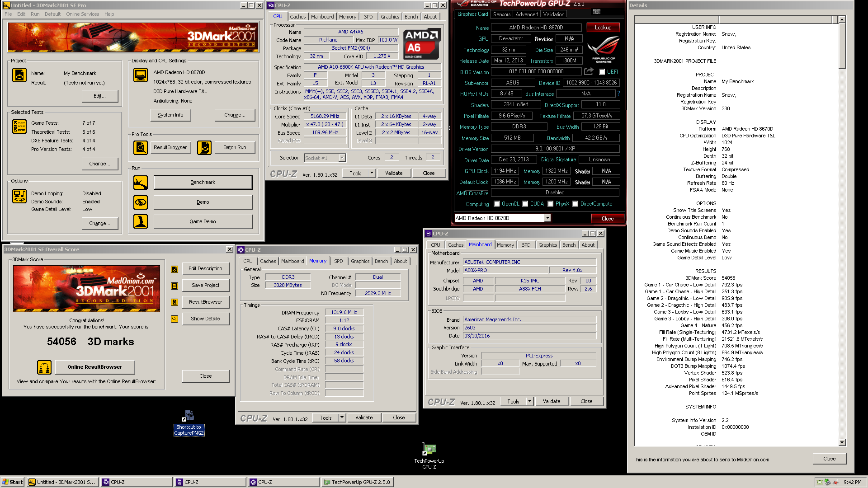Switch to the SPD tab in Memory CPU-Z window
The image size is (868, 488).
(x=339, y=261)
